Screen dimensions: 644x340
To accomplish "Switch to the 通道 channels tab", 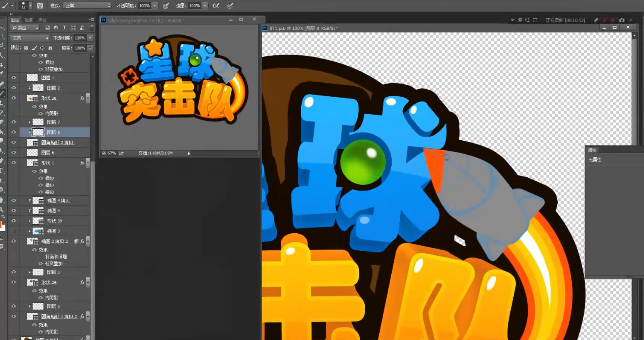I will (29, 20).
